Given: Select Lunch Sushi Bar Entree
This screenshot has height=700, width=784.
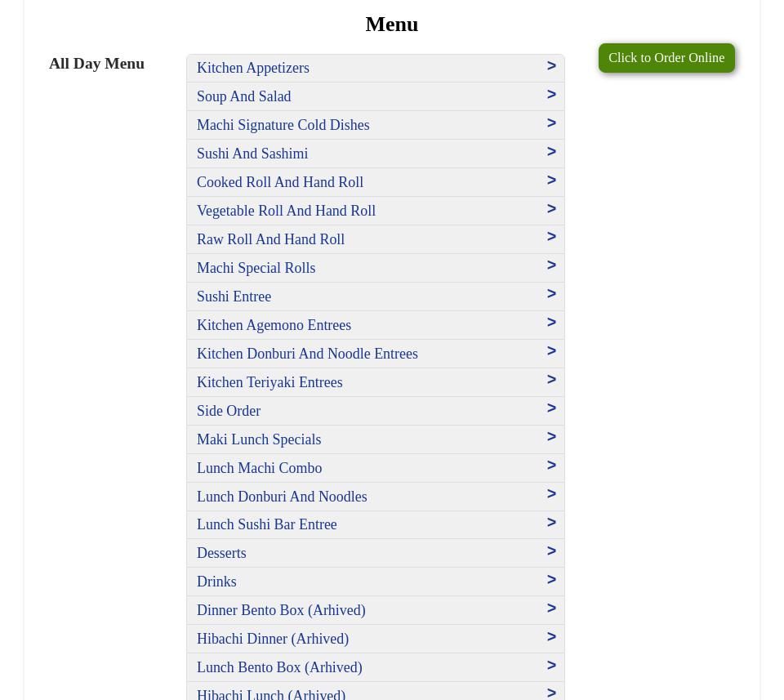Looking at the screenshot, I should [x=266, y=524].
